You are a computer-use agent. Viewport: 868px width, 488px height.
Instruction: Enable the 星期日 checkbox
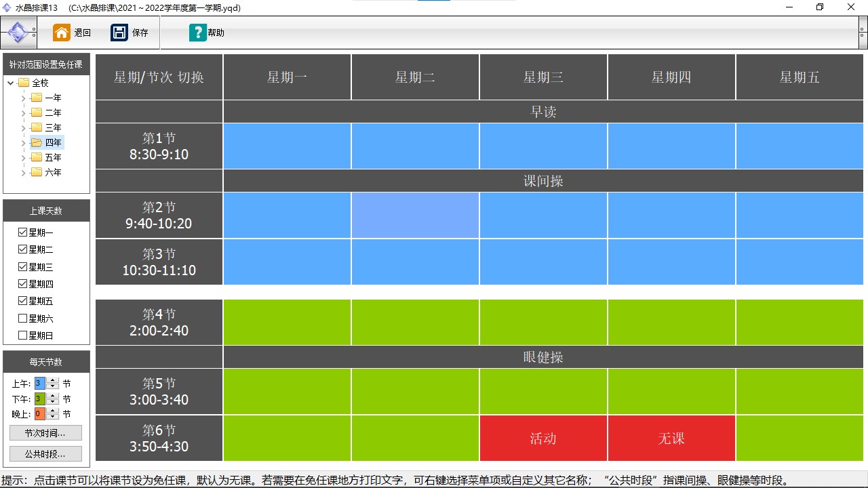point(22,335)
